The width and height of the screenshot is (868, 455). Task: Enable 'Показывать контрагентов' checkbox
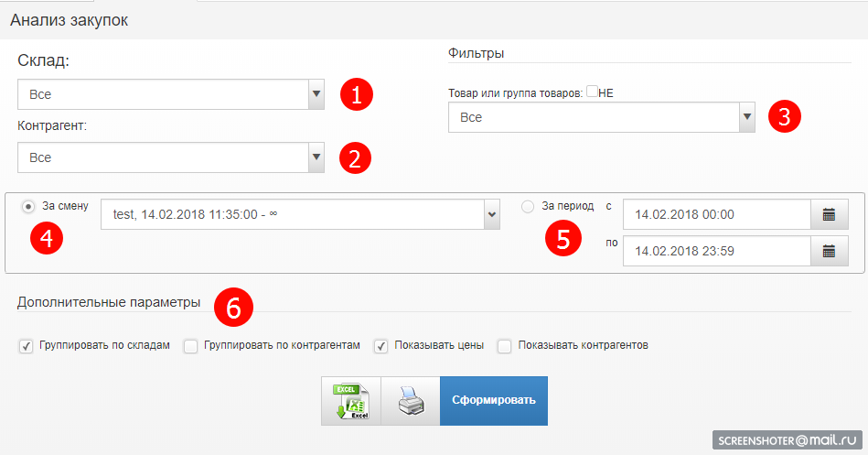pos(504,346)
